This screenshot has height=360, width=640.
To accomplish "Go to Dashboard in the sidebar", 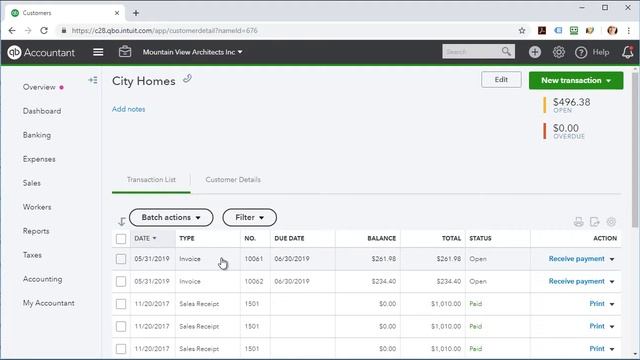I will pos(42,111).
